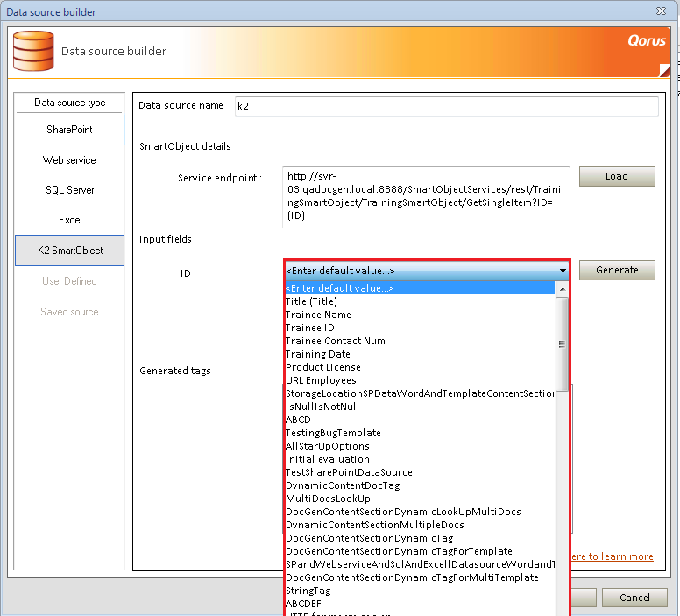Select User Defined data source type
Image resolution: width=680 pixels, height=616 pixels.
(69, 281)
